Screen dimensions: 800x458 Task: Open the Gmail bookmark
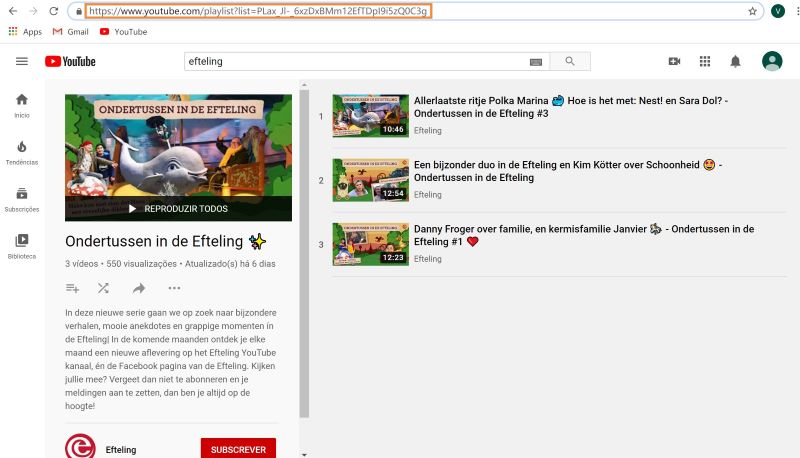tap(71, 32)
